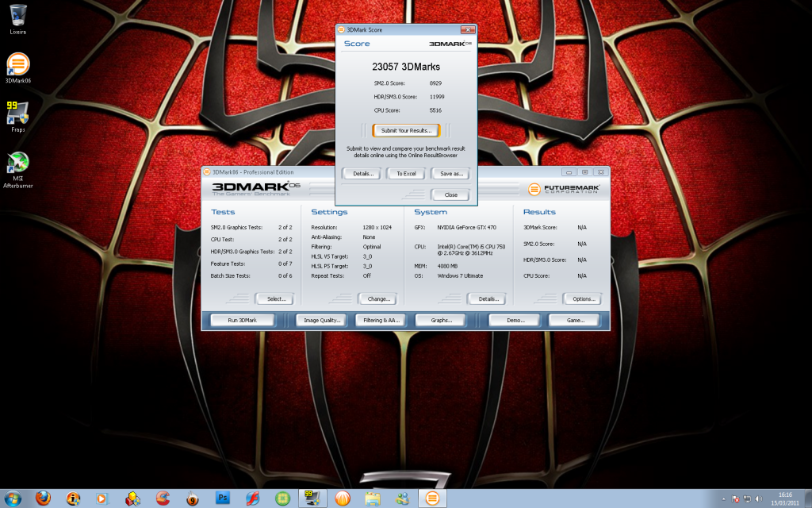
Task: Click the orange striped sphere taskbar icon
Action: [343, 498]
